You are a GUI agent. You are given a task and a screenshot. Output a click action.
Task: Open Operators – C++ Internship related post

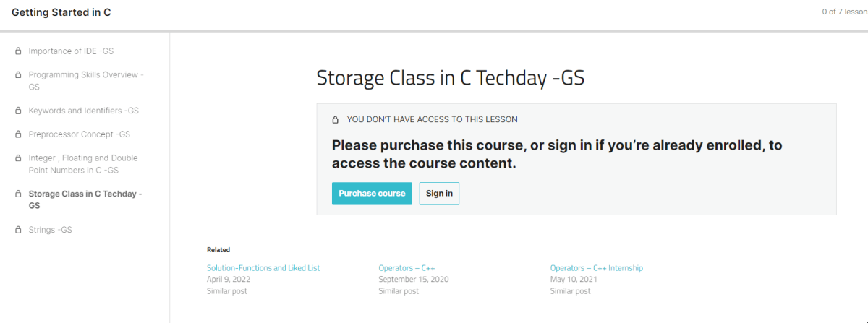coord(596,268)
